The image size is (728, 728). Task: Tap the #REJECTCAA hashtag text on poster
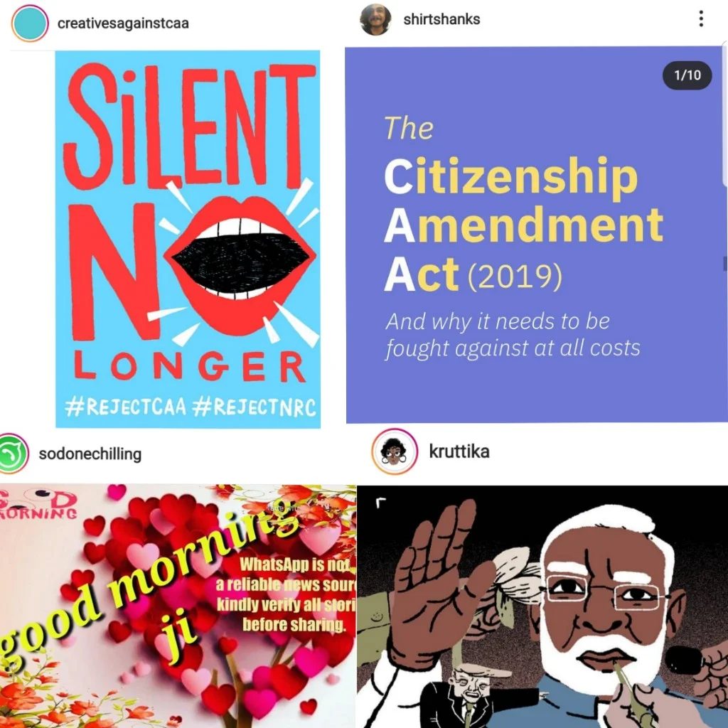[x=125, y=407]
